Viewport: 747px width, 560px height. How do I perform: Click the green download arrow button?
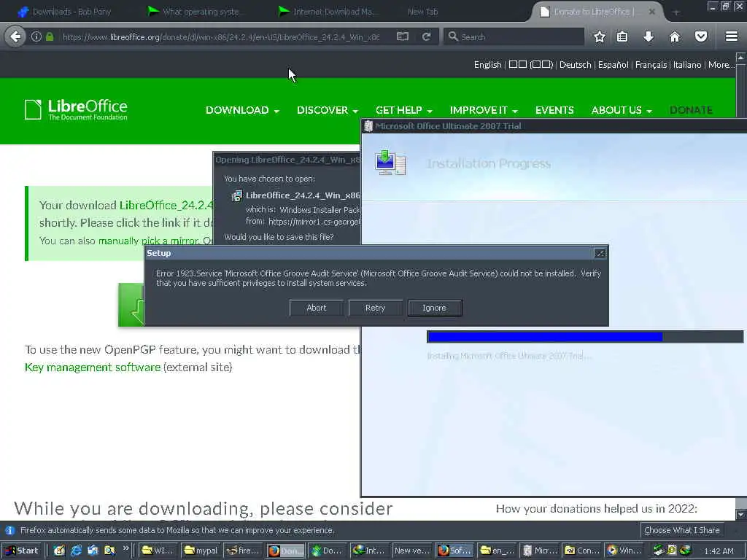pos(131,305)
